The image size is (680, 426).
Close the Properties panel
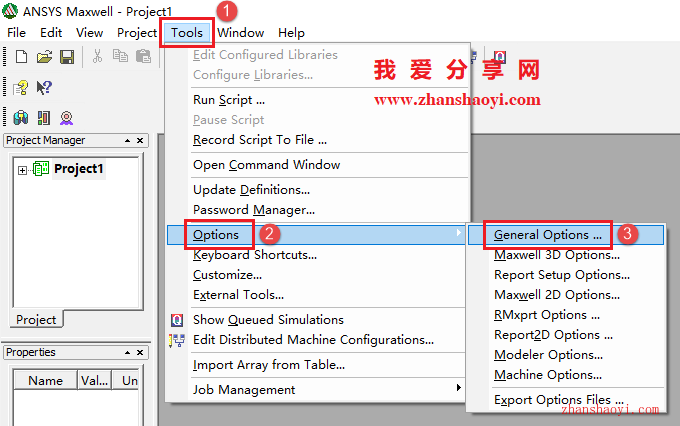coord(140,352)
